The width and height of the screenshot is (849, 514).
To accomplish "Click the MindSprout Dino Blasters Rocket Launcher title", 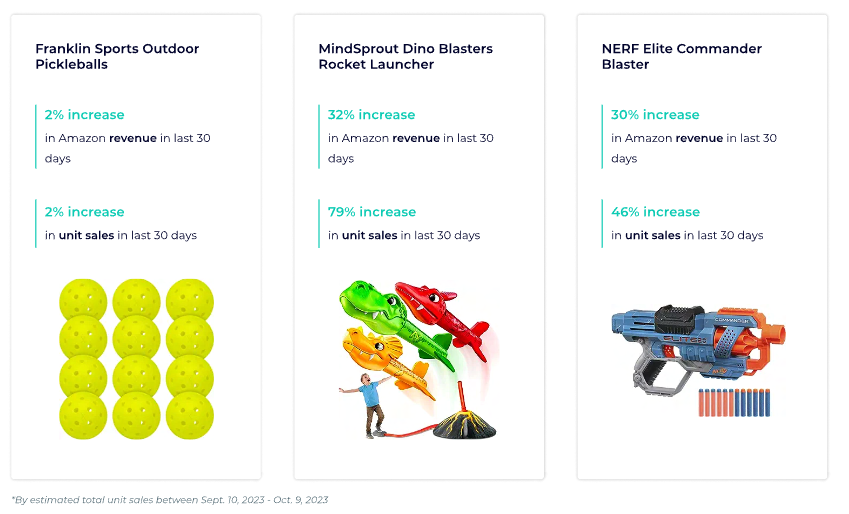I will point(405,56).
